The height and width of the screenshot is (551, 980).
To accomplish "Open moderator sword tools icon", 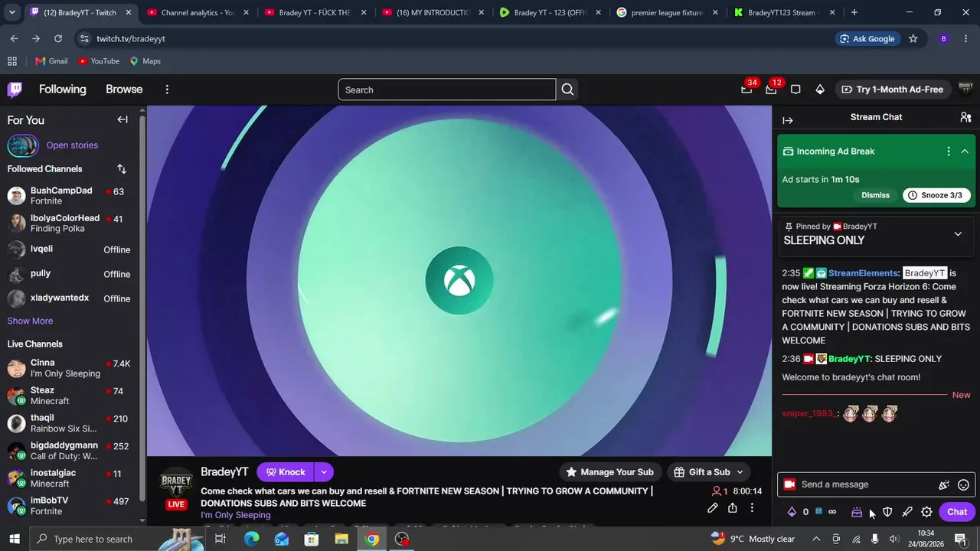I will click(907, 512).
